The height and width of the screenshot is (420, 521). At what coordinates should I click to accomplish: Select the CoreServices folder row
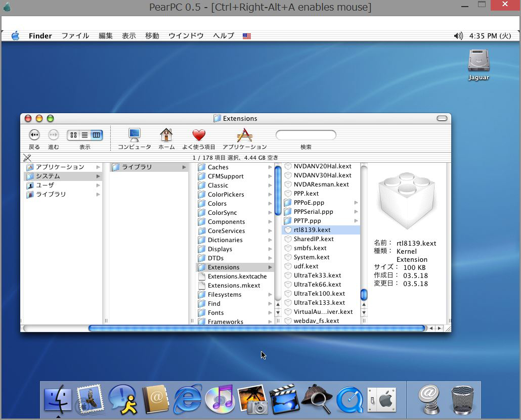click(x=235, y=231)
